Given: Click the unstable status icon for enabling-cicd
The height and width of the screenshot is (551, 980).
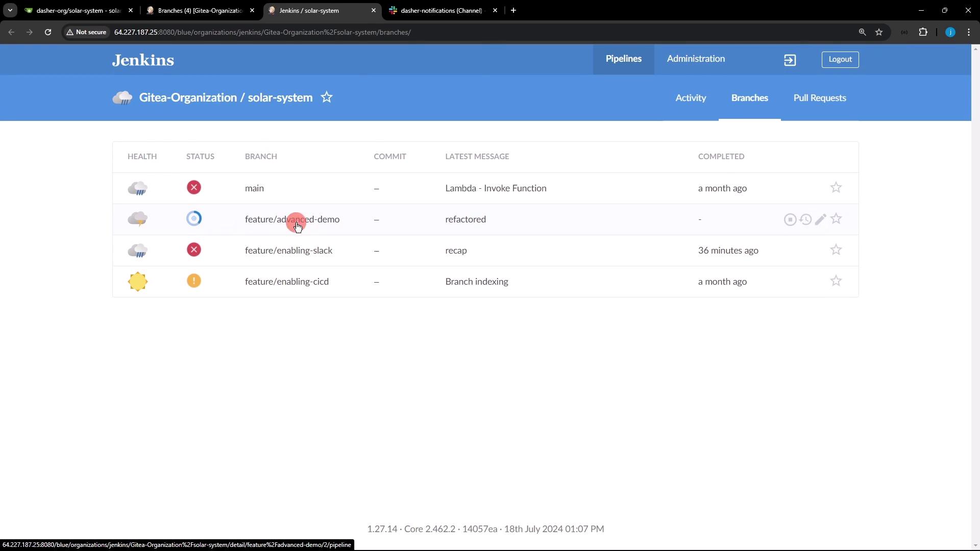Looking at the screenshot, I should 193,281.
